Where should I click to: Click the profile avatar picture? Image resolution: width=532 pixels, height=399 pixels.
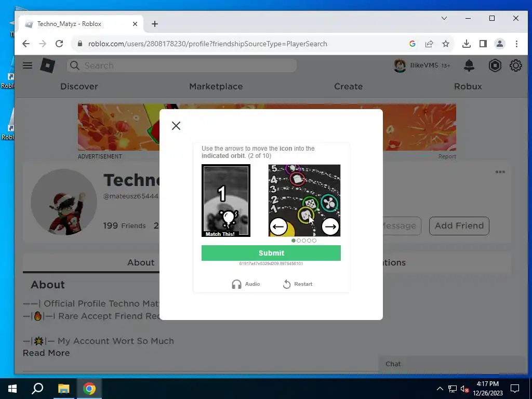pyautogui.click(x=64, y=202)
